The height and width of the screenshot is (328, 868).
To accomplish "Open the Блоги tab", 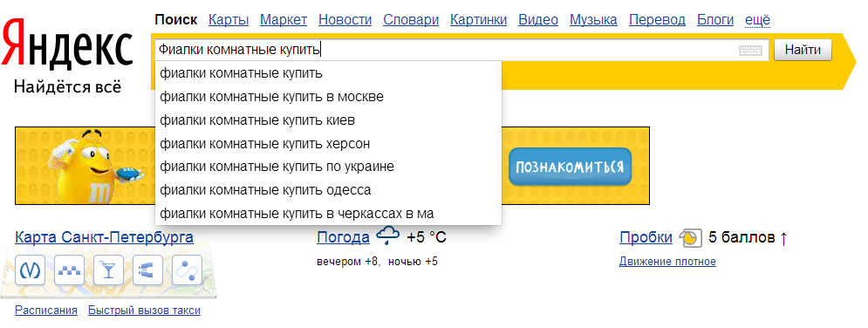I will point(715,20).
